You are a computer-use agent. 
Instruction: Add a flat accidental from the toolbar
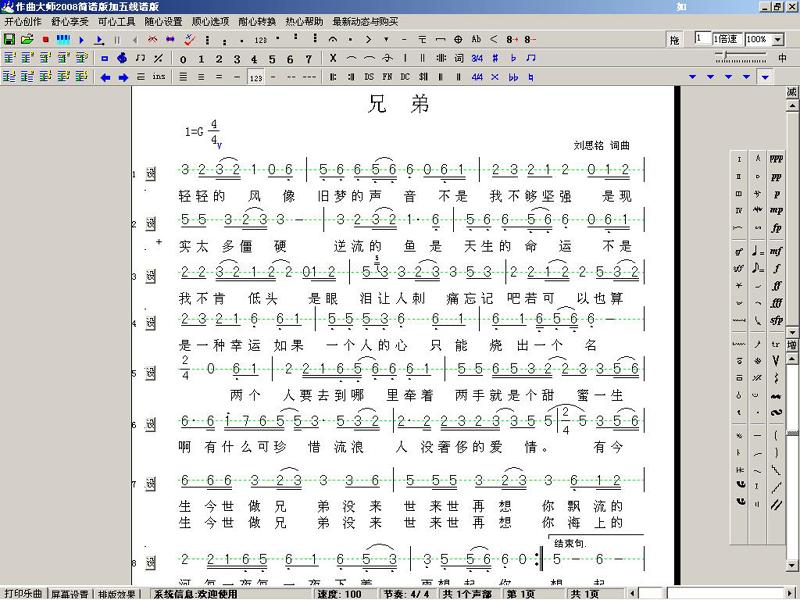click(x=513, y=58)
